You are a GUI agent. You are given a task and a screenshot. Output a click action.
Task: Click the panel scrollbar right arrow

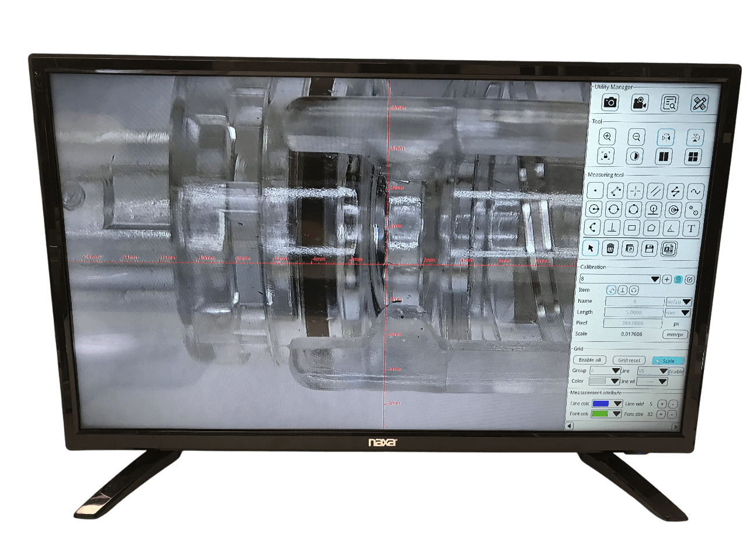point(676,426)
